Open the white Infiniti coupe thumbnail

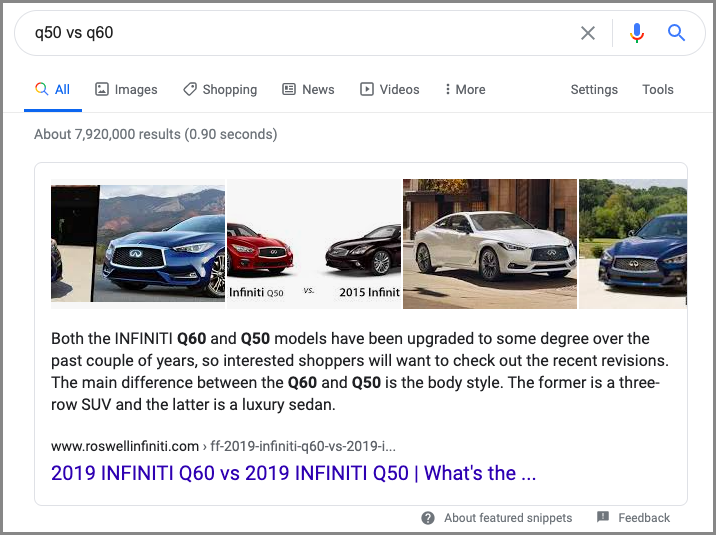pos(490,243)
